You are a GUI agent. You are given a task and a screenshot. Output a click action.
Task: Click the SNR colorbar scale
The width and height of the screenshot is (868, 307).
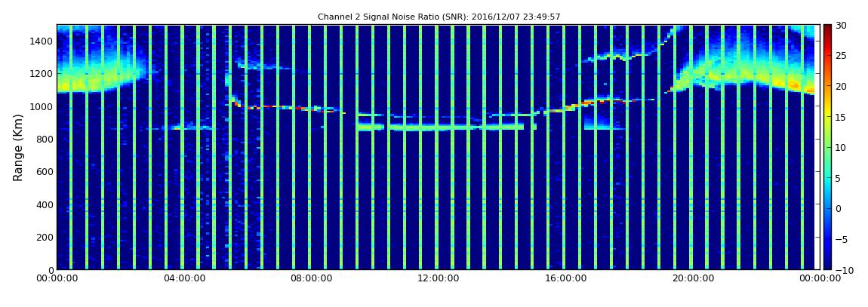827,147
